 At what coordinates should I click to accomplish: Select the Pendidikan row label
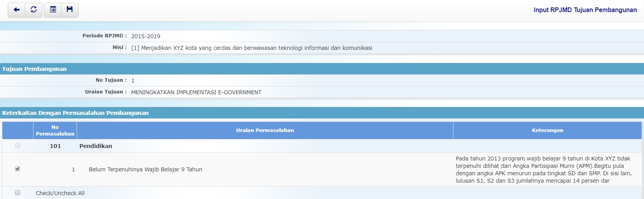(x=96, y=146)
